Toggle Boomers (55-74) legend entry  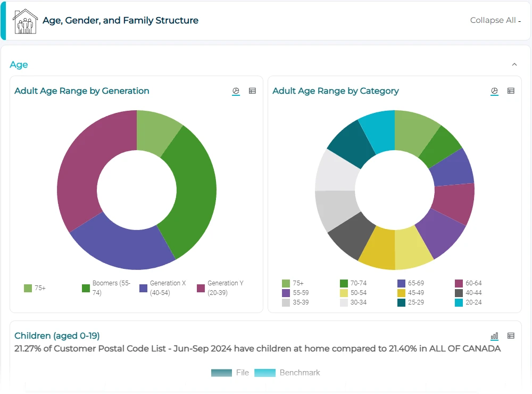tap(105, 288)
